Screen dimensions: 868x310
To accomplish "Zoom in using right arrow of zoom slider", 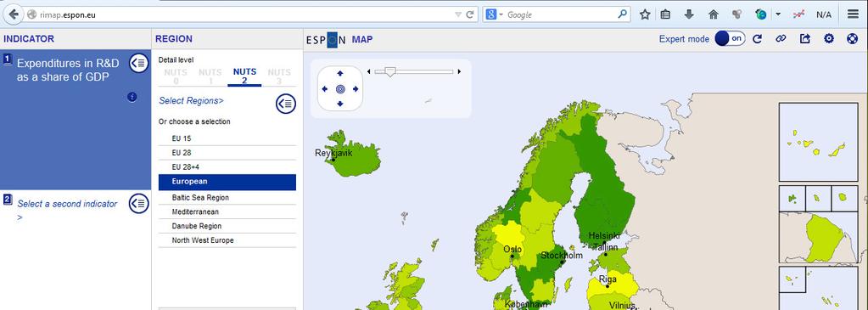I will [459, 71].
